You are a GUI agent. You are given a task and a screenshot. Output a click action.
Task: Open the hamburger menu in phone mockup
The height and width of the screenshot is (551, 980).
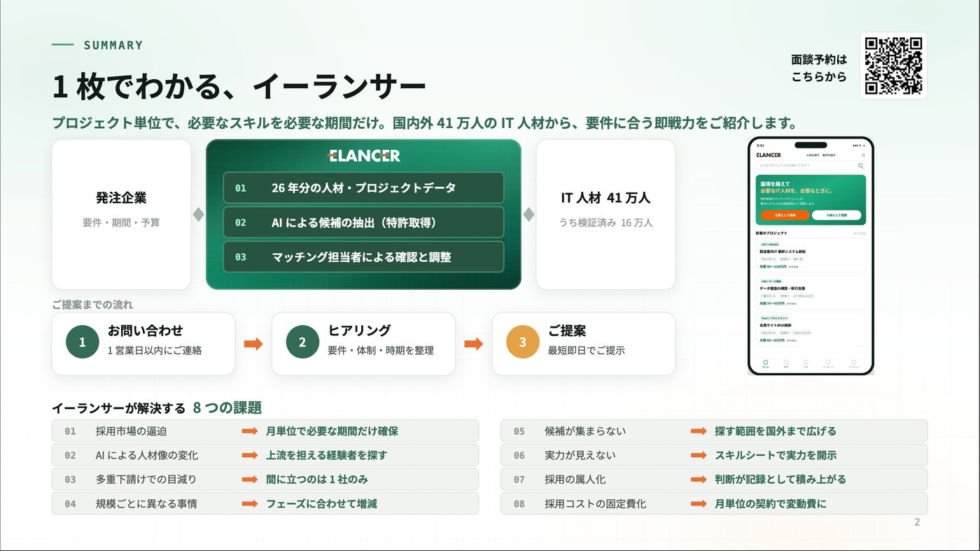tap(863, 155)
